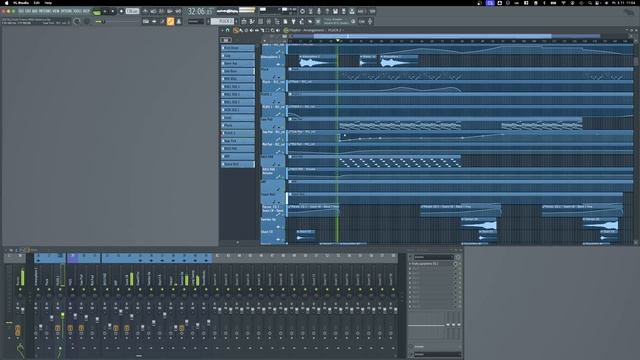Screen dimensions: 640x360
Task: Click the playlist horizontal scrollbar
Action: (x=433, y=36)
